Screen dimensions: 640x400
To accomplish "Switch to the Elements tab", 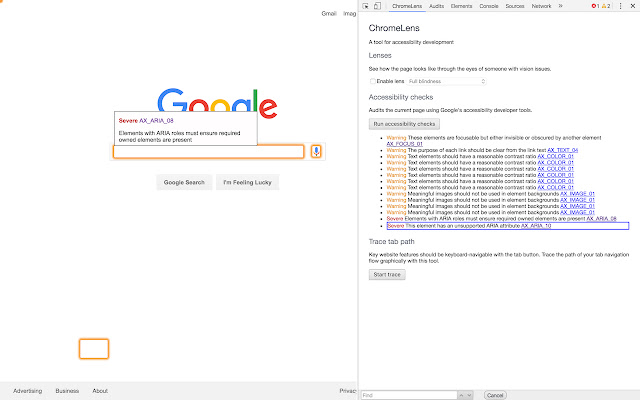I will pos(461,6).
